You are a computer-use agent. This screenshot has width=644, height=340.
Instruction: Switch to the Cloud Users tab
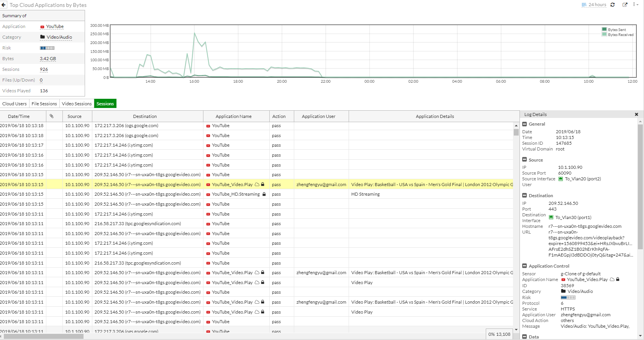15,104
